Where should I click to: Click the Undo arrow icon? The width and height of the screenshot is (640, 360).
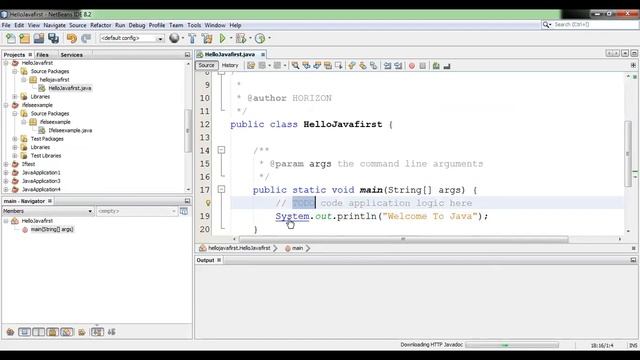[x=71, y=38]
